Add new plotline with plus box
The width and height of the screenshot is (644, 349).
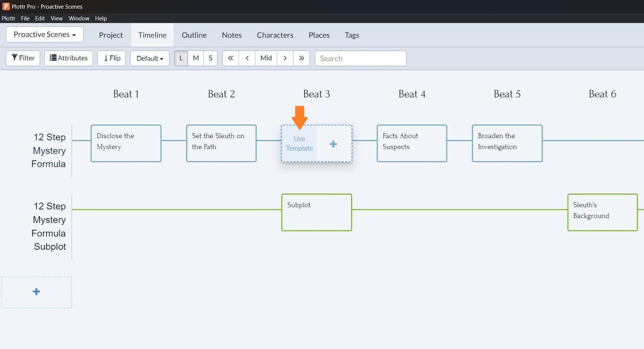click(36, 292)
